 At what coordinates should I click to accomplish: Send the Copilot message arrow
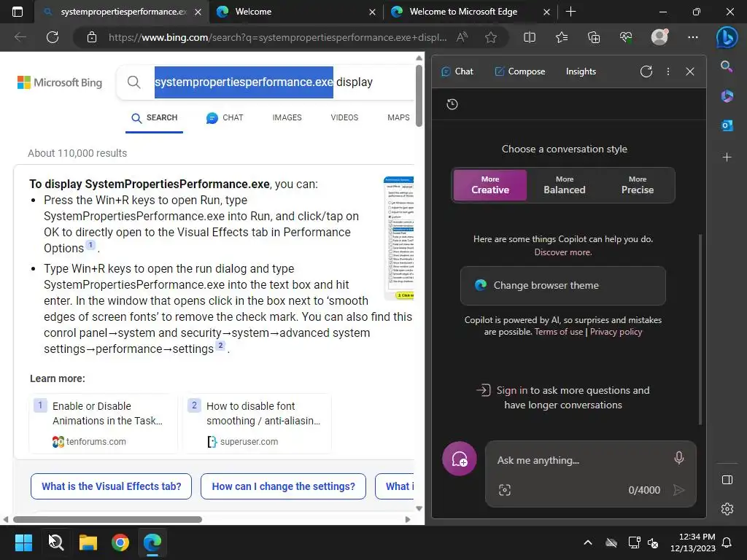point(678,490)
